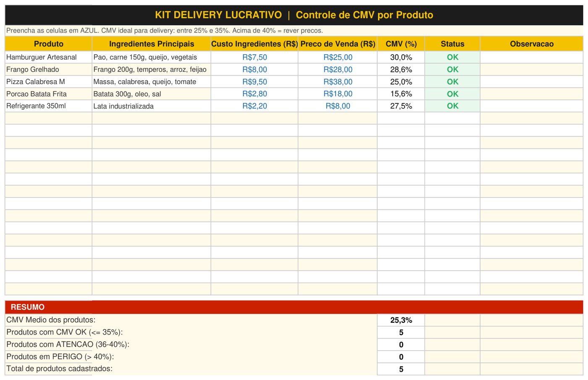This screenshot has width=588, height=380.
Task: Click the Lata industrializada cell
Action: [151, 106]
